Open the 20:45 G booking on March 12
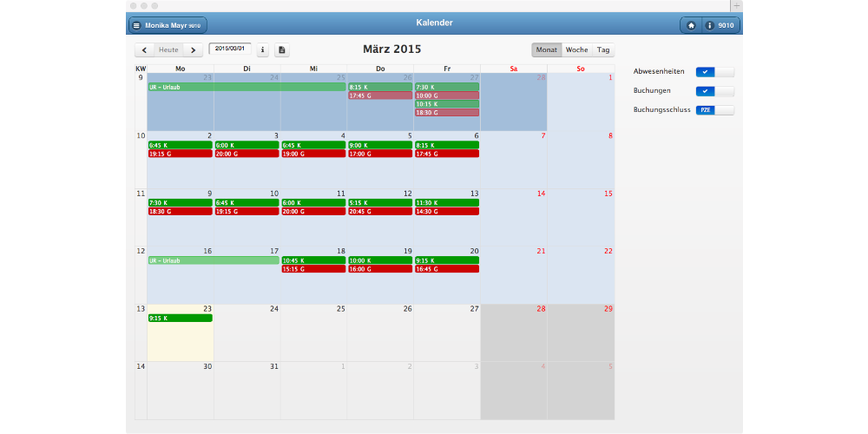The image size is (868, 434). [379, 211]
